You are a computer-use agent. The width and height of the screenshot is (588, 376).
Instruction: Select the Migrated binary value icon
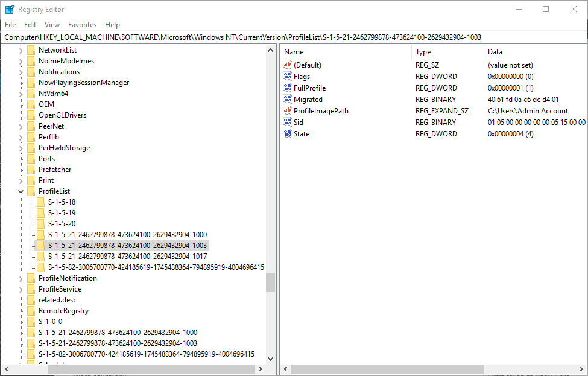coord(288,99)
